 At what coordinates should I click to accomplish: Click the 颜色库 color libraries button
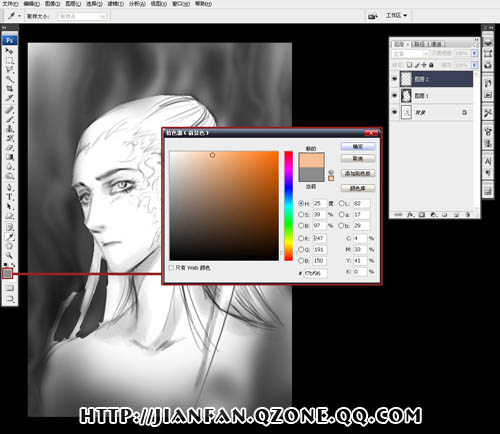coord(358,188)
